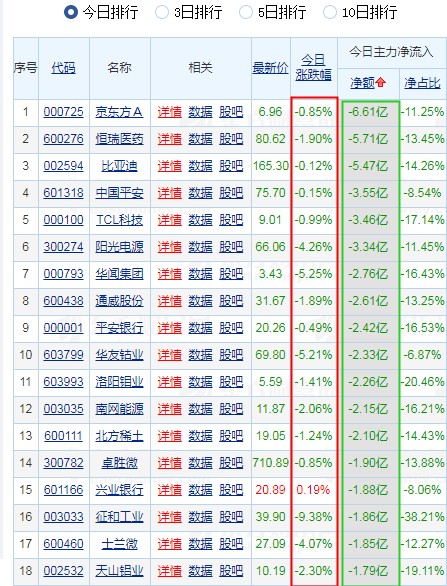
Task: Open 股吧 link for TCL科技
Action: coord(231,220)
